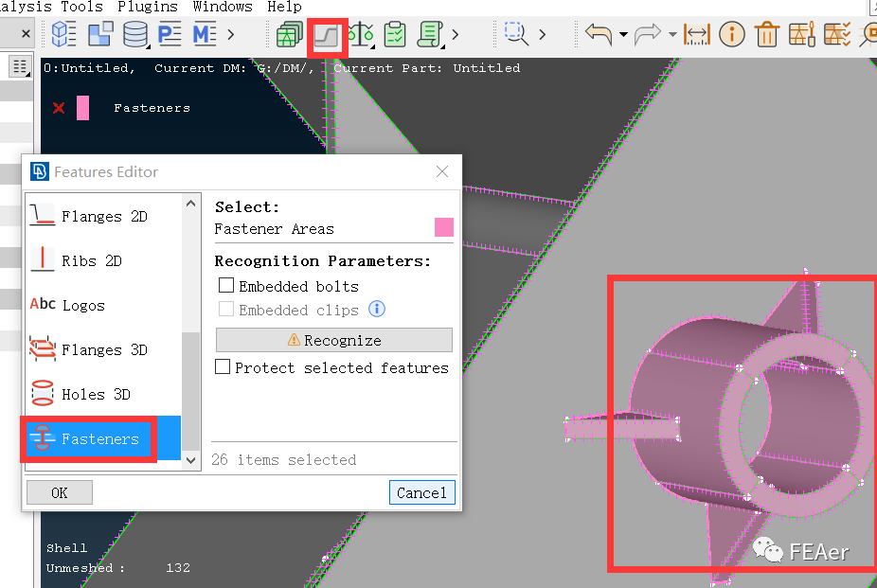Click Cancel in Features Editor
877x588 pixels.
pyautogui.click(x=421, y=492)
